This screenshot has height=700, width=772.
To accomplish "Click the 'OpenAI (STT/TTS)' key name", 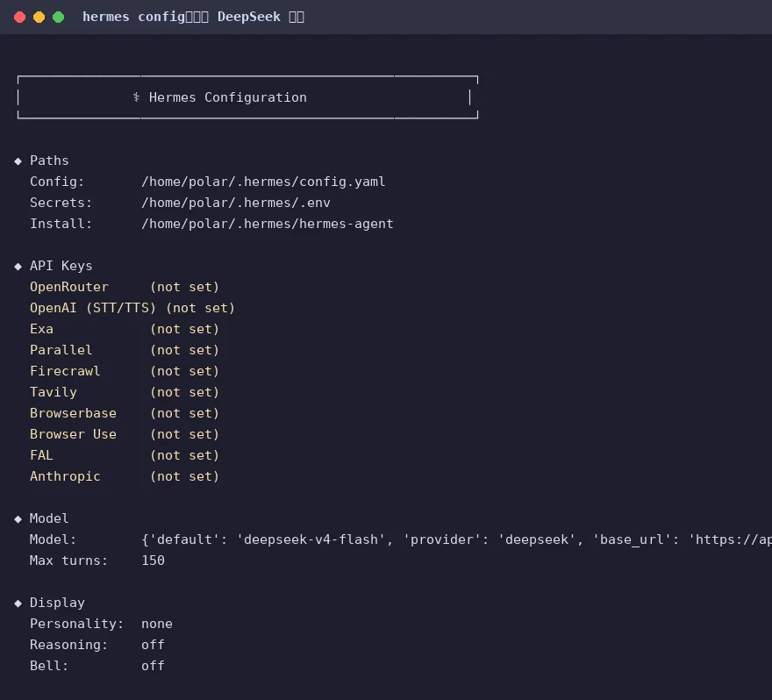I will [93, 308].
